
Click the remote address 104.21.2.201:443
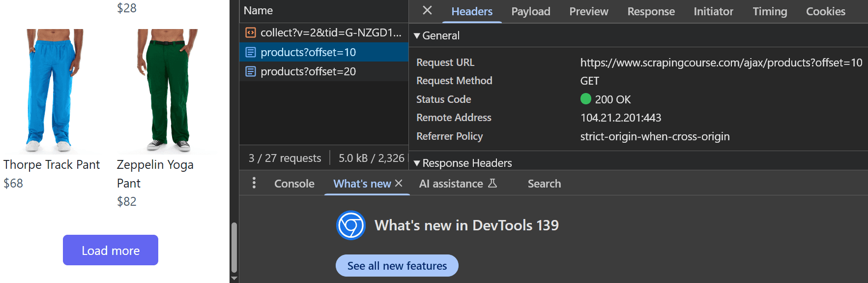[621, 118]
